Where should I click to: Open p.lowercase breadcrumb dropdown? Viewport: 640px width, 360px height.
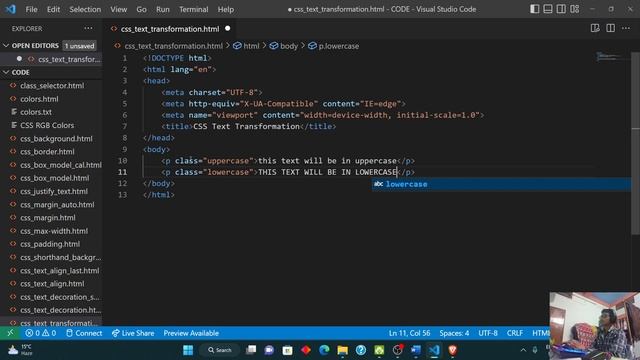click(333, 46)
